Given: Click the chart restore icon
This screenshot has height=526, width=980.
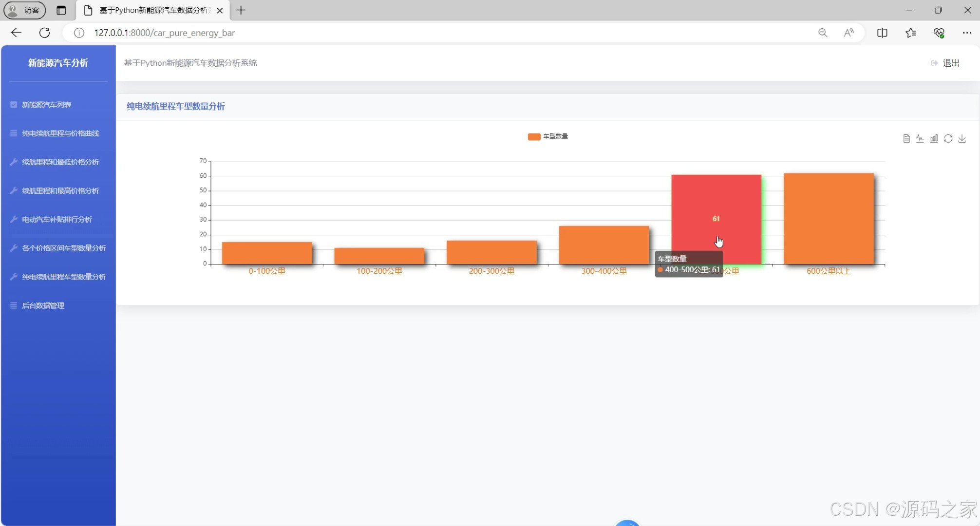Looking at the screenshot, I should (x=948, y=139).
